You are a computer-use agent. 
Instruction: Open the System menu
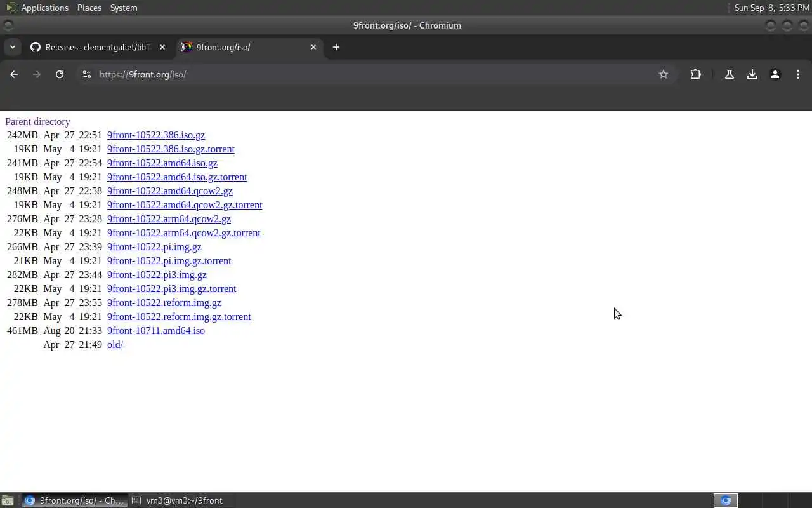(124, 8)
